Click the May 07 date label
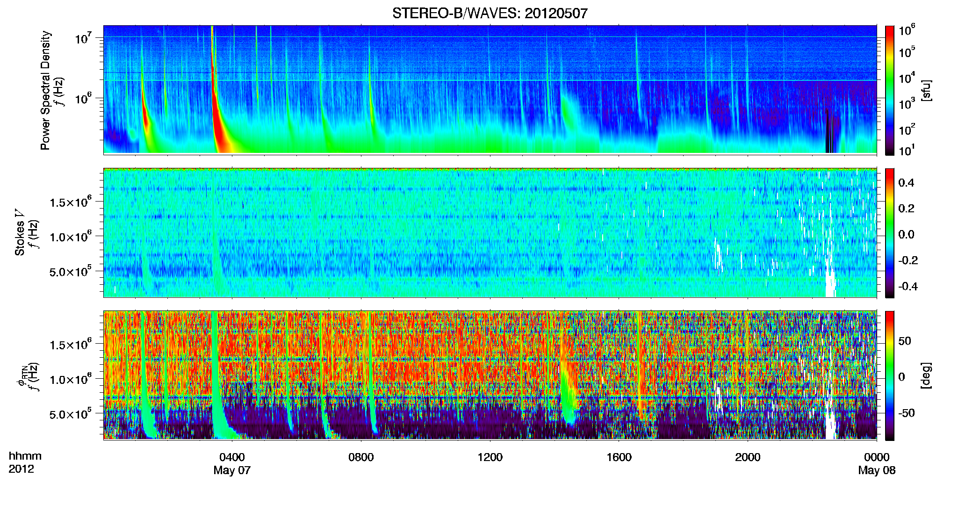This screenshot has height=505, width=980. (x=232, y=470)
